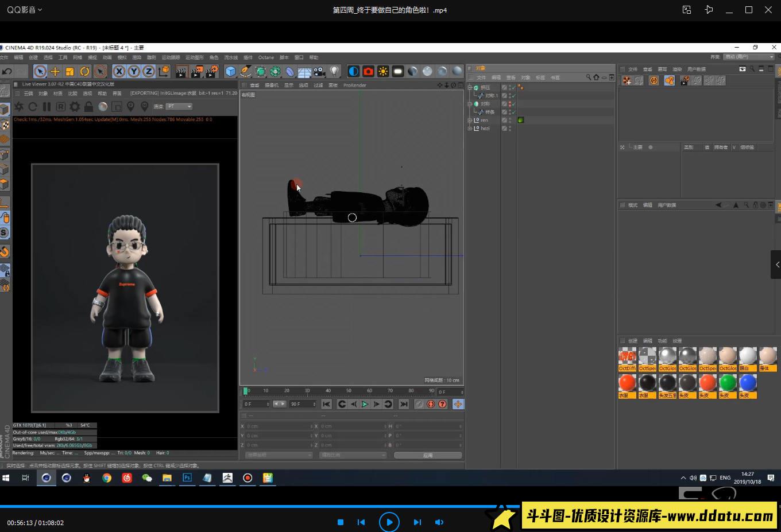Go to start of timeline
The height and width of the screenshot is (532, 781).
click(326, 404)
